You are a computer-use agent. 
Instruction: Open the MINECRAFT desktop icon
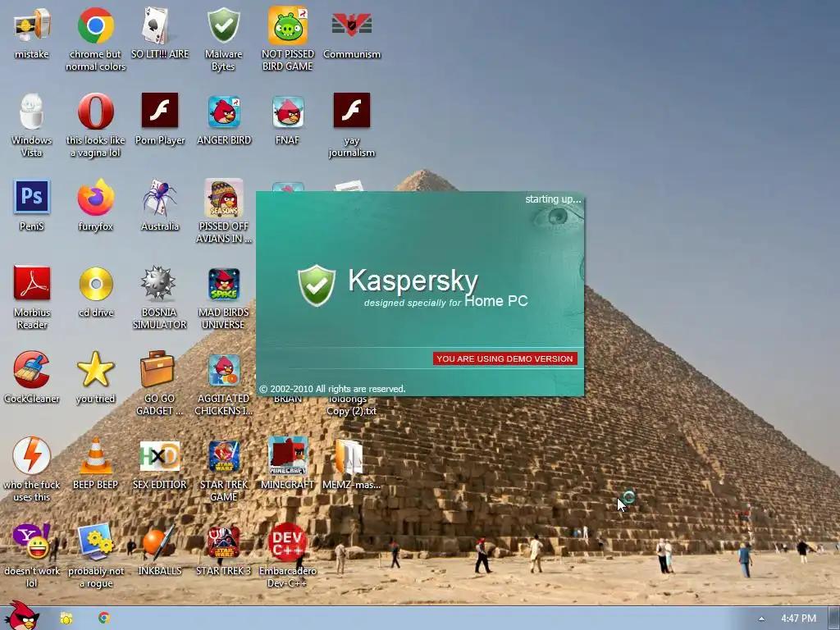point(288,456)
